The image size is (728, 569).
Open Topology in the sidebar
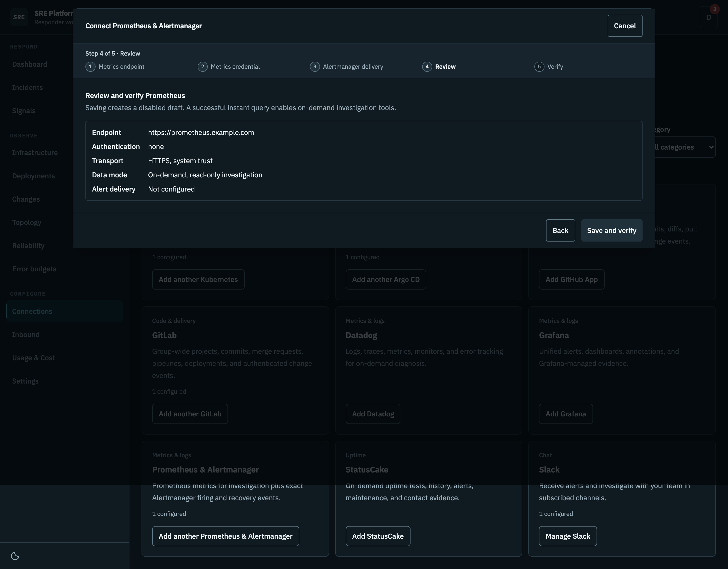(64, 223)
